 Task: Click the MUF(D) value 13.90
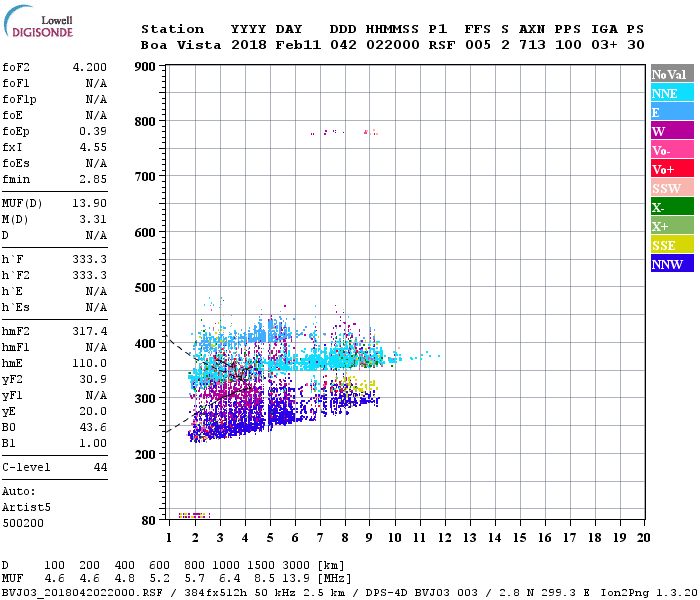tap(90, 204)
